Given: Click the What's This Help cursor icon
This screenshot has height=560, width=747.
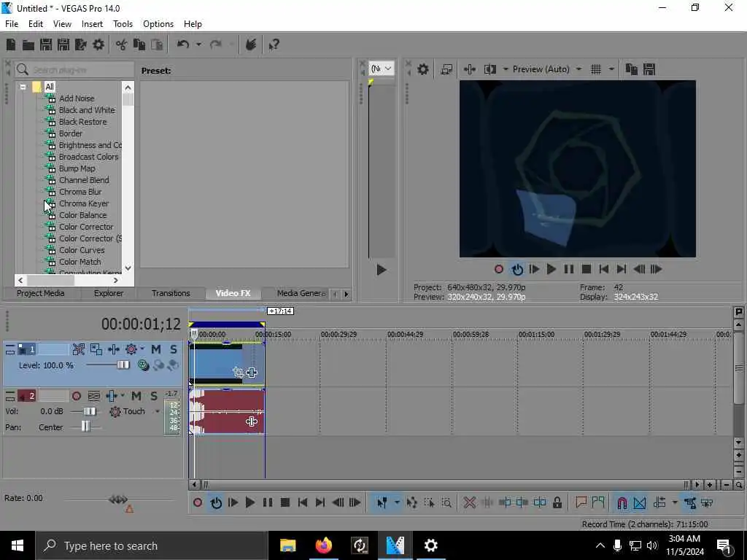Looking at the screenshot, I should tap(274, 44).
